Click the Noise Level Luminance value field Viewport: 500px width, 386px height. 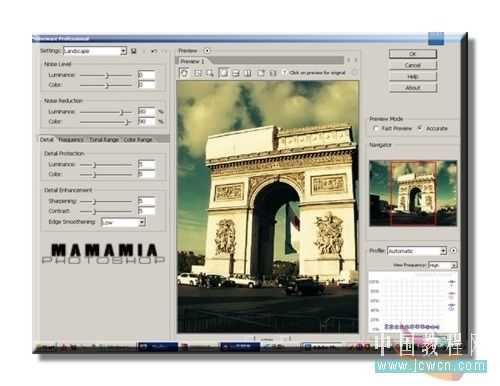click(x=146, y=75)
